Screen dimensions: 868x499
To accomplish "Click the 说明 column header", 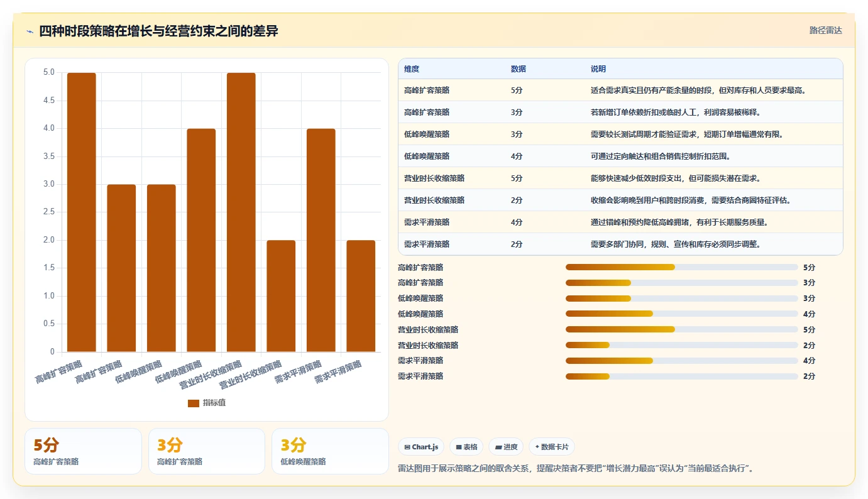I will 598,69.
